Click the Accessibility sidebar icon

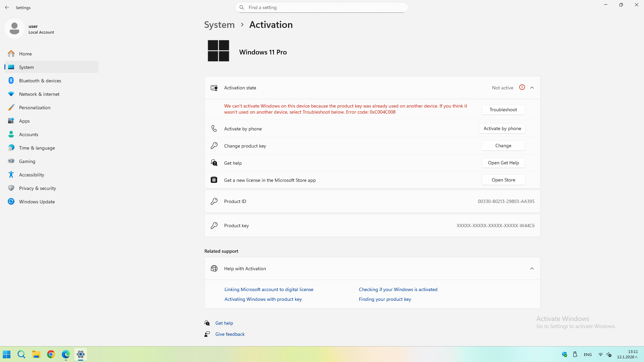pos(11,175)
